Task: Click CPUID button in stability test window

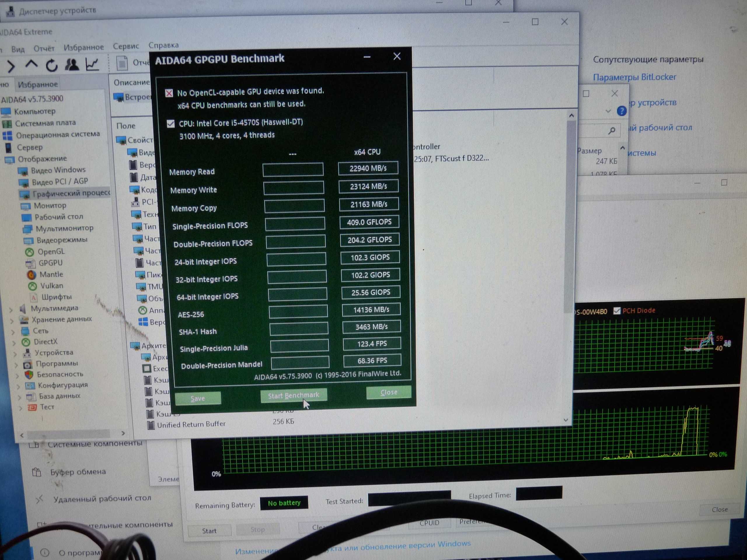Action: click(x=430, y=523)
